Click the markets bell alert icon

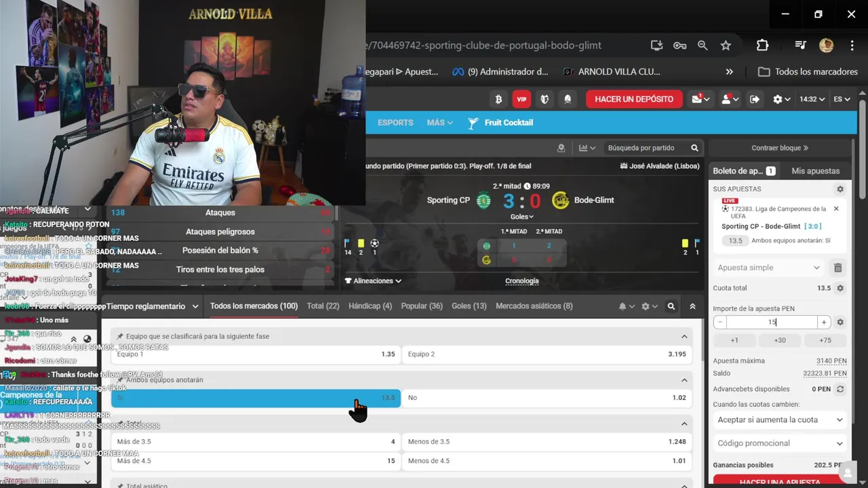point(626,306)
